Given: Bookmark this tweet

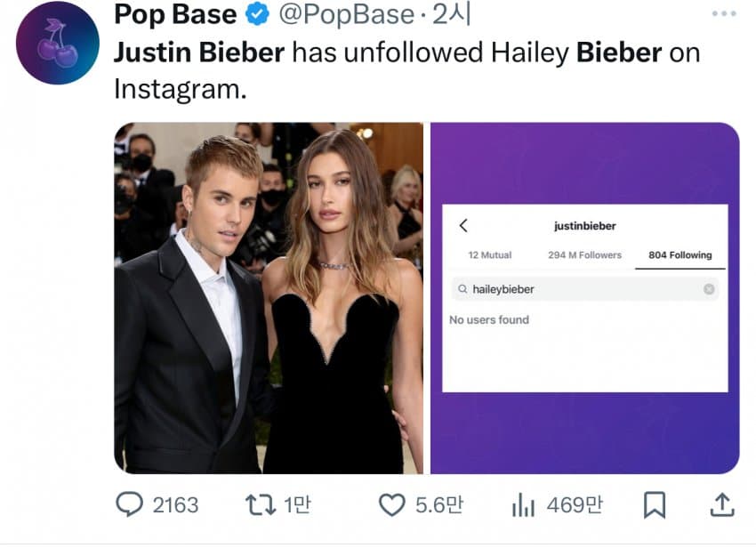Looking at the screenshot, I should click(x=654, y=505).
